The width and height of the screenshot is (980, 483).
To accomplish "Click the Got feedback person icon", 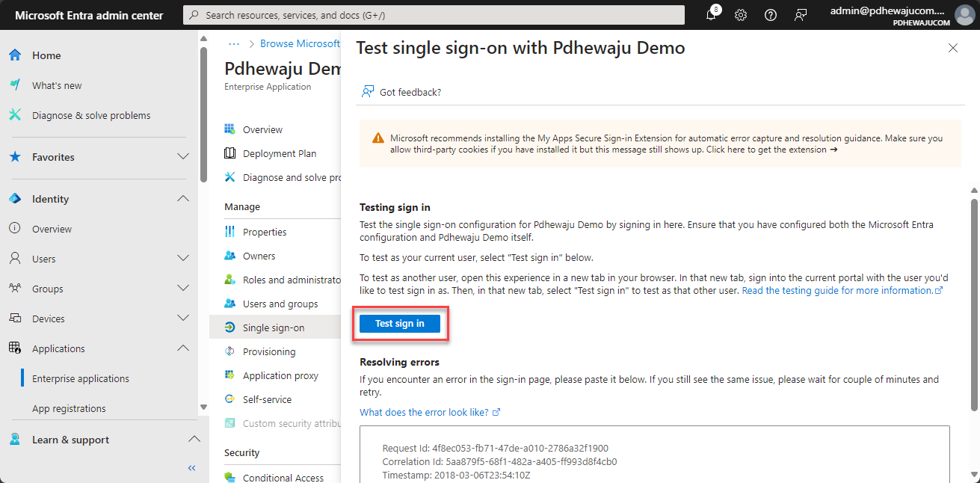I will (x=367, y=92).
